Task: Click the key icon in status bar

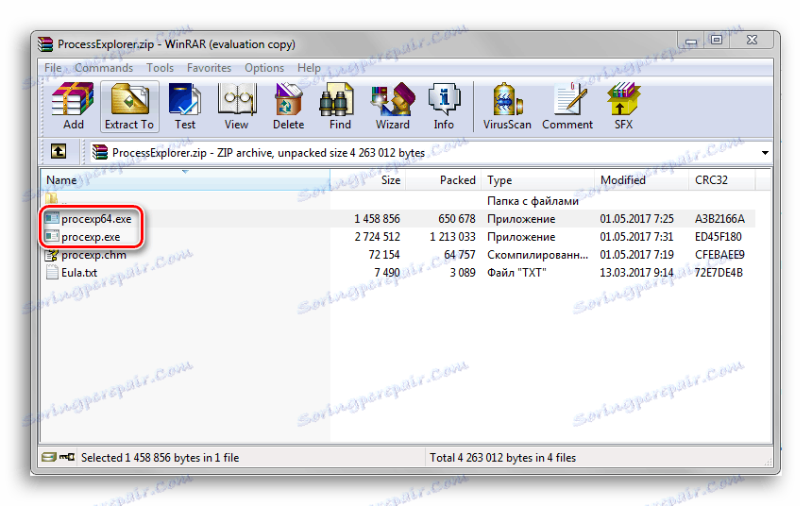Action: click(67, 457)
